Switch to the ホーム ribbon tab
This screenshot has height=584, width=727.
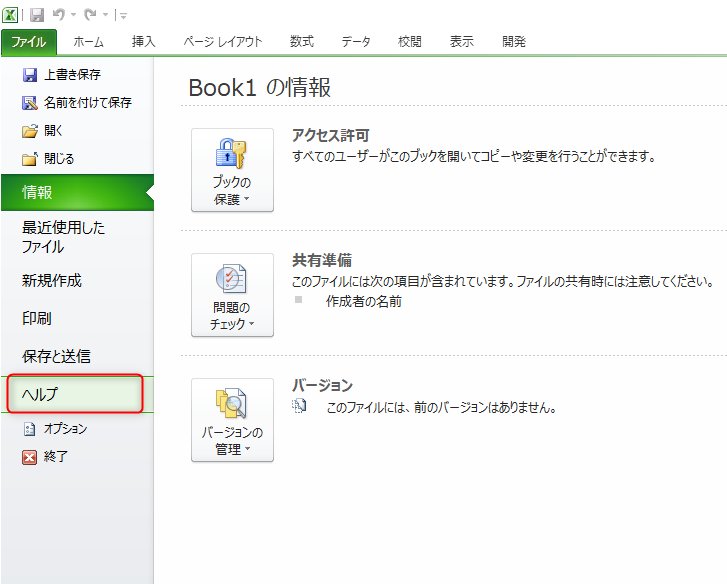point(88,42)
